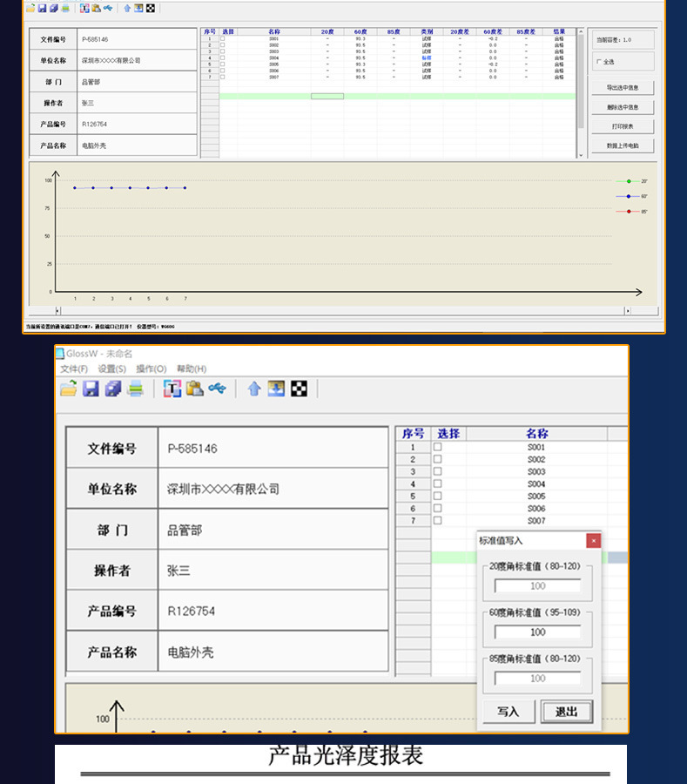The image size is (687, 784).
Task: Click chart horizontal scrollbar left arrow
Action: pyautogui.click(x=58, y=311)
